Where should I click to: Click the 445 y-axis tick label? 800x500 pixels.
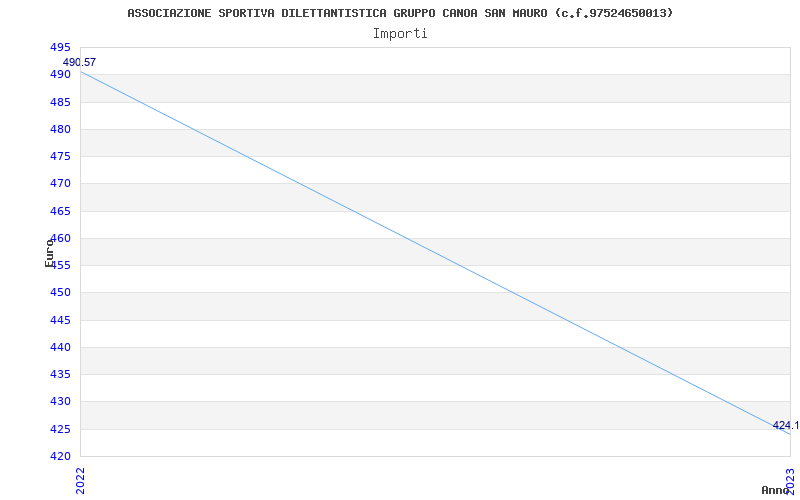coord(60,320)
